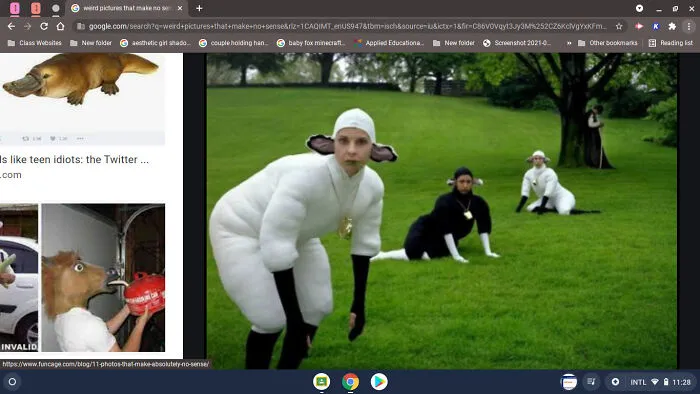View site information icon in address bar
Image resolution: width=700 pixels, height=394 pixels.
pos(81,26)
